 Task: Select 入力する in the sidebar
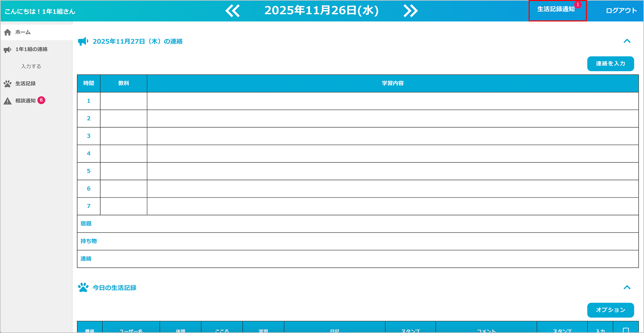coord(31,66)
